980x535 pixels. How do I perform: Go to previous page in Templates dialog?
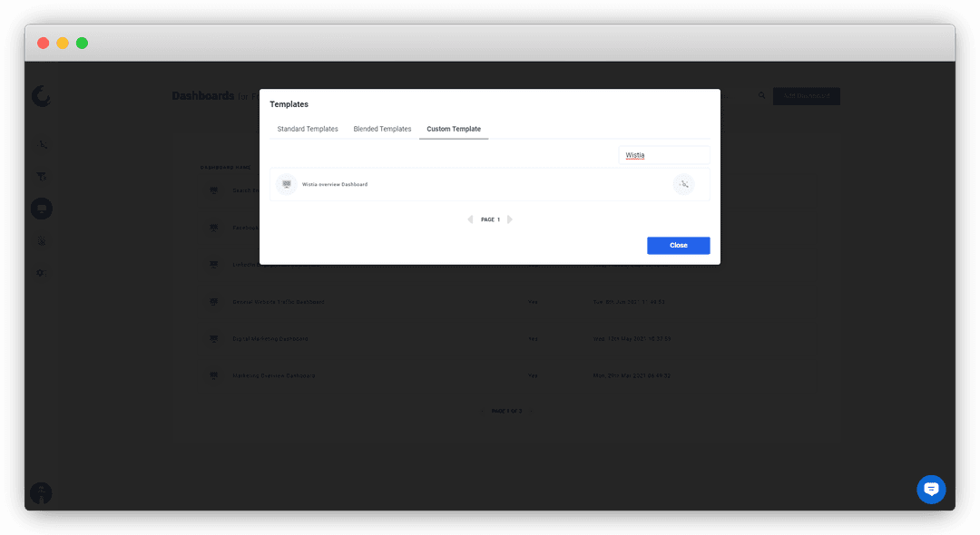pos(470,219)
